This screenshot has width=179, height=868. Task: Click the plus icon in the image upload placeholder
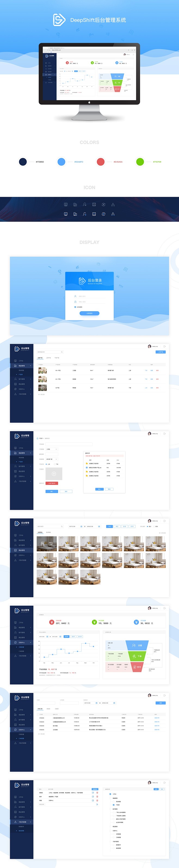54,474
